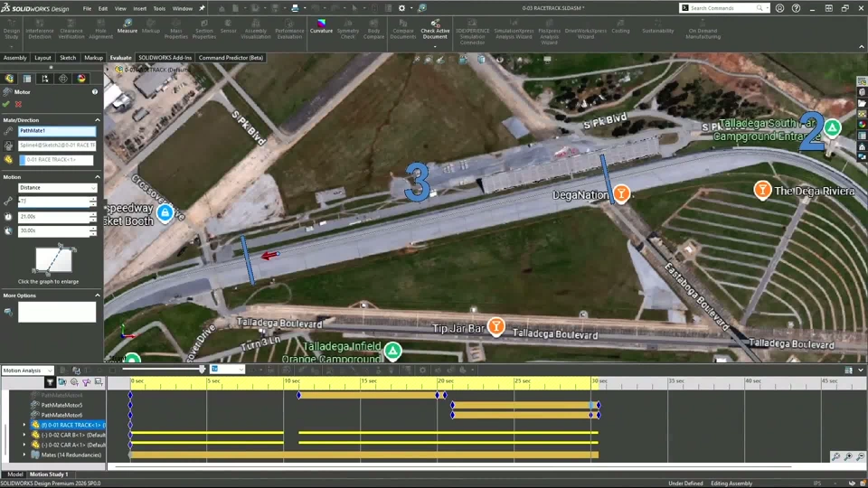
Task: Open the File menu
Action: [x=87, y=8]
